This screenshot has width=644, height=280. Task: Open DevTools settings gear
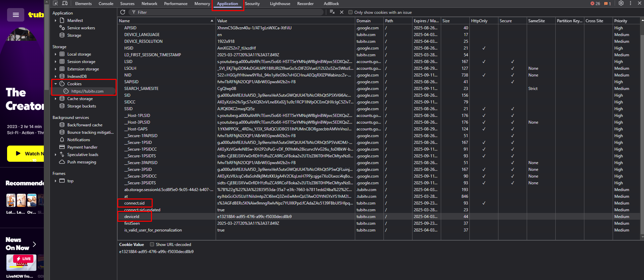pyautogui.click(x=621, y=3)
